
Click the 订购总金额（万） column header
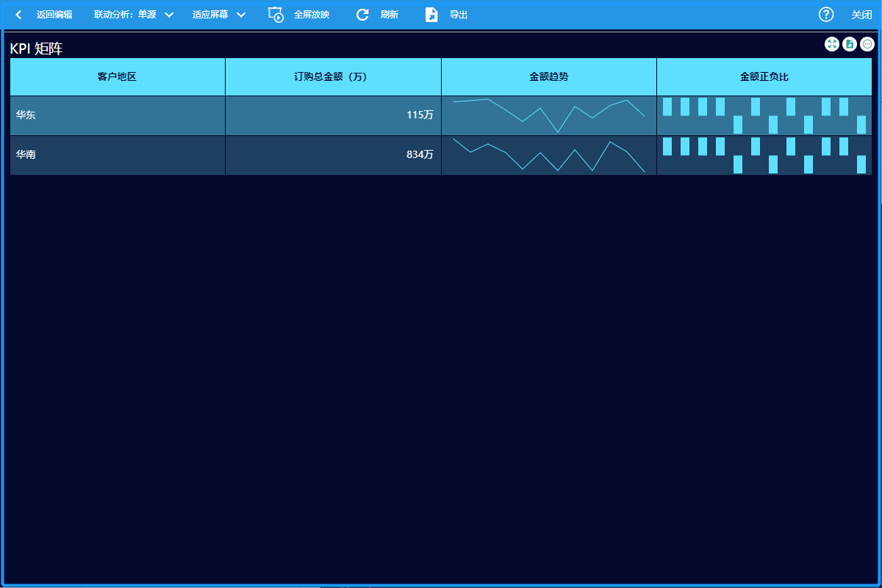pos(333,76)
